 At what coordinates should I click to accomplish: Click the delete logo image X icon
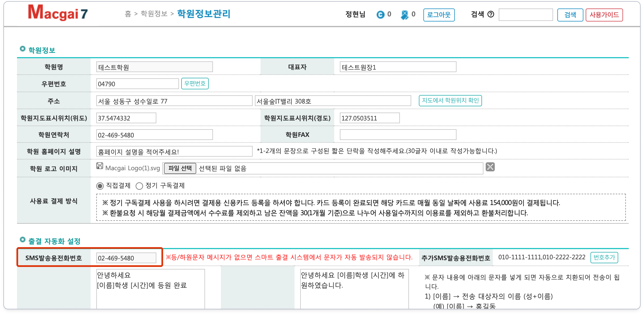(490, 167)
